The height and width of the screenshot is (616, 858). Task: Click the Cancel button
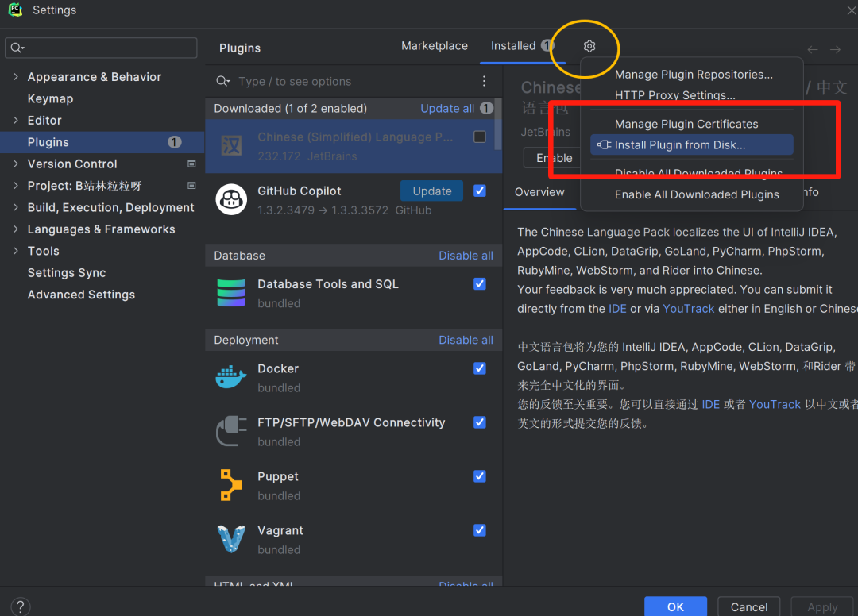tap(748, 606)
